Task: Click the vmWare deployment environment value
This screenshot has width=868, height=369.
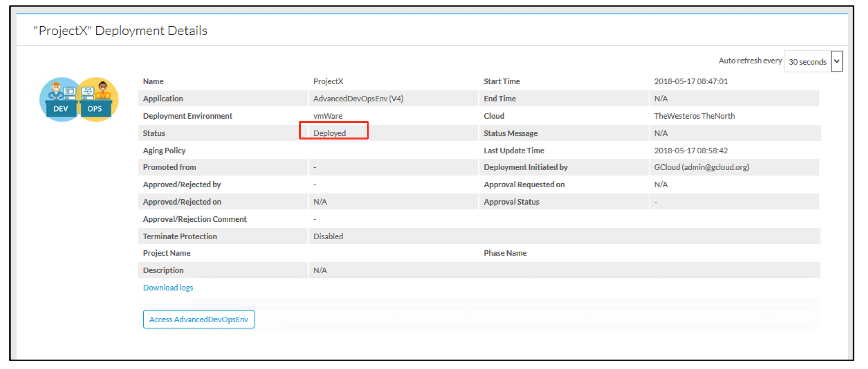Action: pyautogui.click(x=328, y=116)
